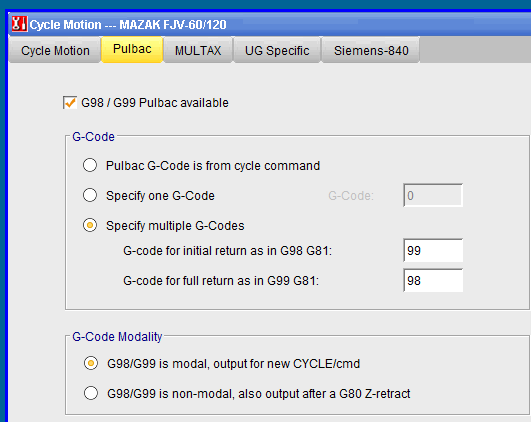Open the MULTAX tab

198,50
